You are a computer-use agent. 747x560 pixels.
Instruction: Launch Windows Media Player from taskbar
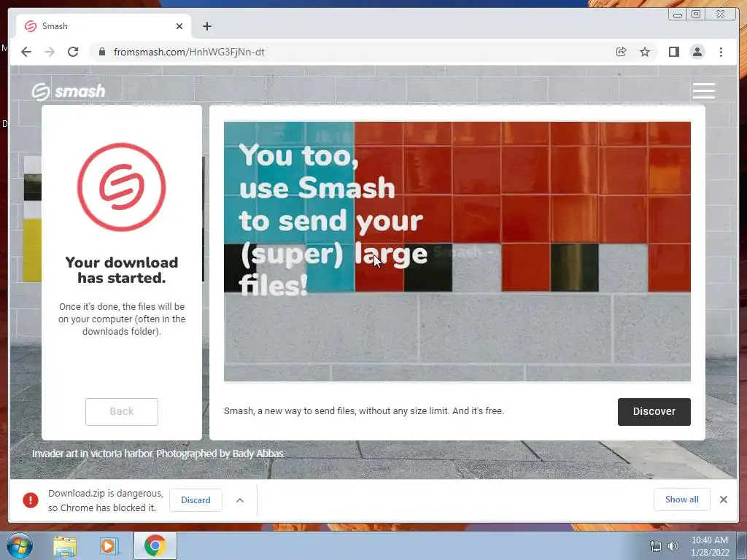108,545
